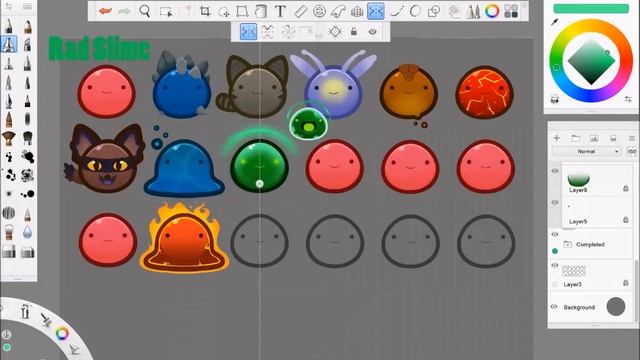Click the current color green bar
The image size is (640, 360).
tap(591, 9)
